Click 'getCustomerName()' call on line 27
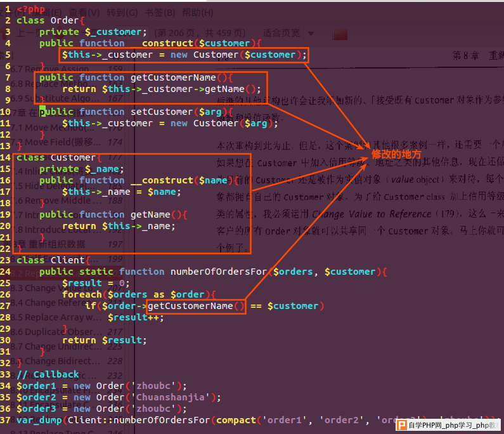Screen dimensions: 504x434 pos(196,306)
